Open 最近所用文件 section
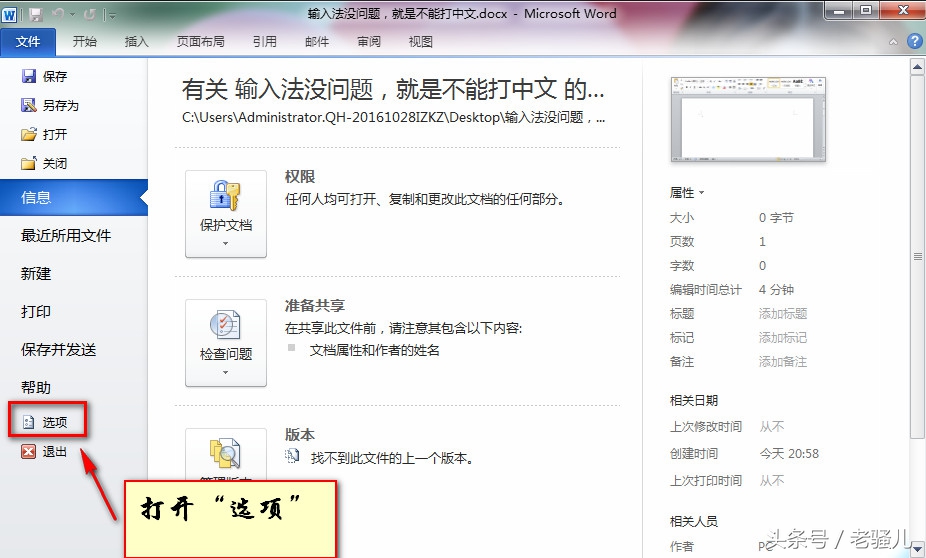 (x=66, y=236)
